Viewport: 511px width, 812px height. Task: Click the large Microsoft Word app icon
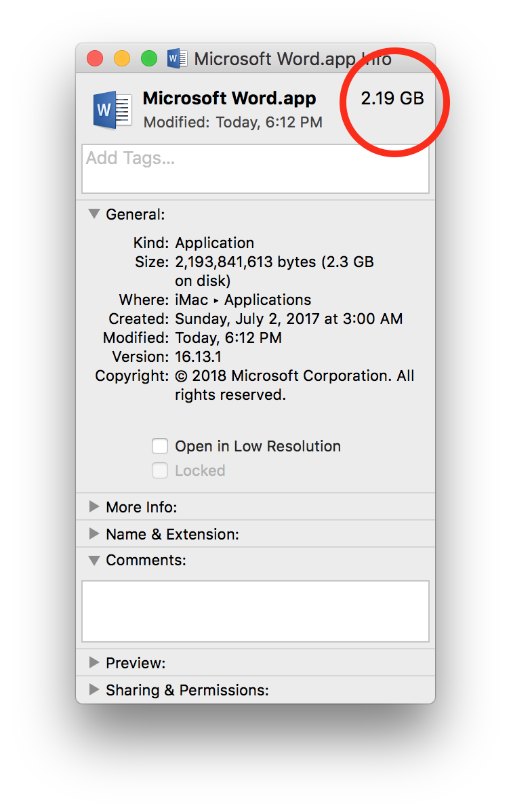112,110
